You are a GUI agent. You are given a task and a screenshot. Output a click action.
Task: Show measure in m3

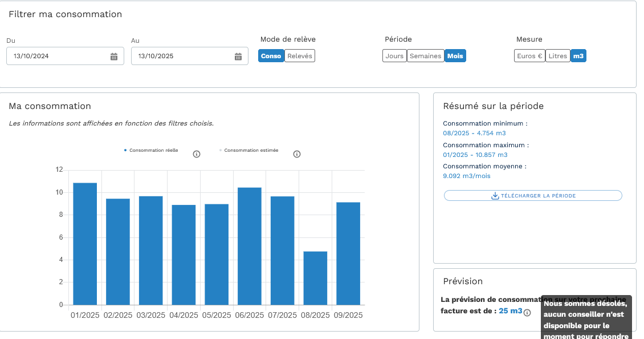[578, 56]
